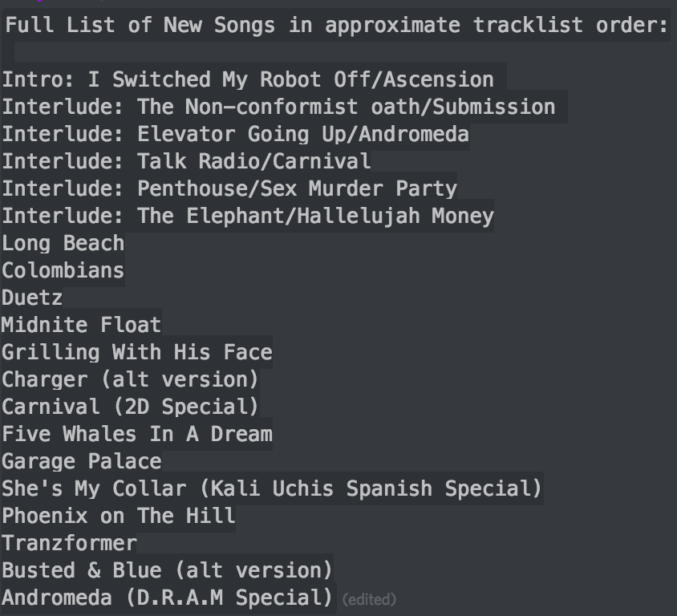Click the "Duetz" song title
677x616 pixels.
[32, 298]
